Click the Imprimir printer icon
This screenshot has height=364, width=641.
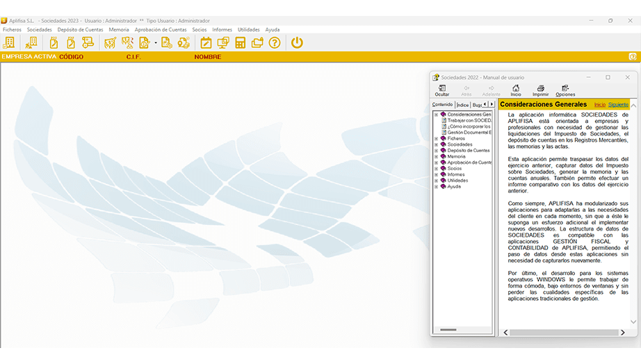click(x=540, y=90)
